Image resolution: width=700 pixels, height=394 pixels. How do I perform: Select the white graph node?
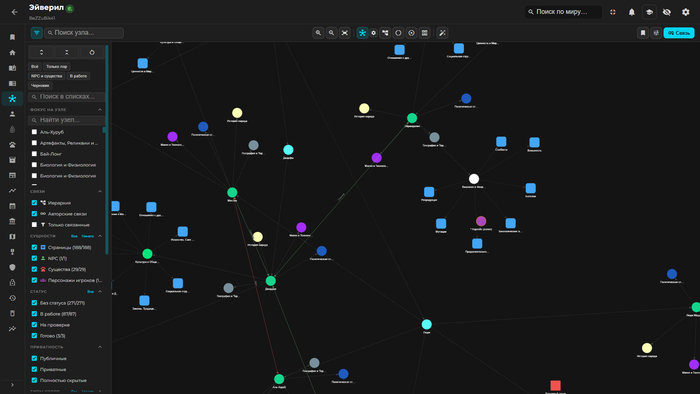click(x=474, y=179)
